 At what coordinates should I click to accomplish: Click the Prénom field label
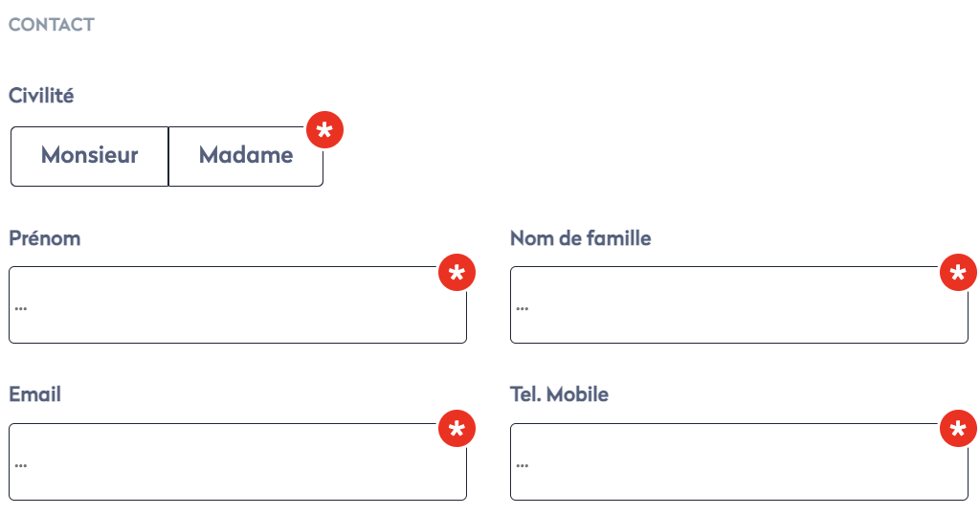click(x=44, y=238)
